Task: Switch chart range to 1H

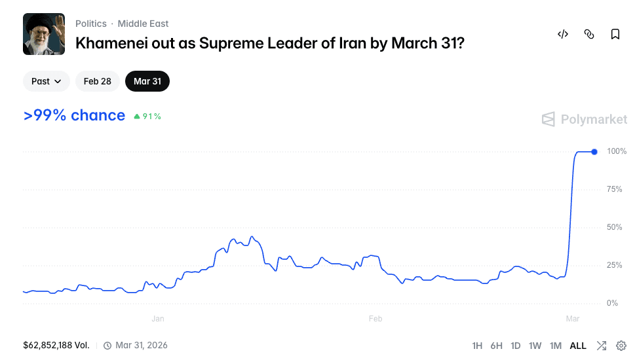Action: click(477, 346)
